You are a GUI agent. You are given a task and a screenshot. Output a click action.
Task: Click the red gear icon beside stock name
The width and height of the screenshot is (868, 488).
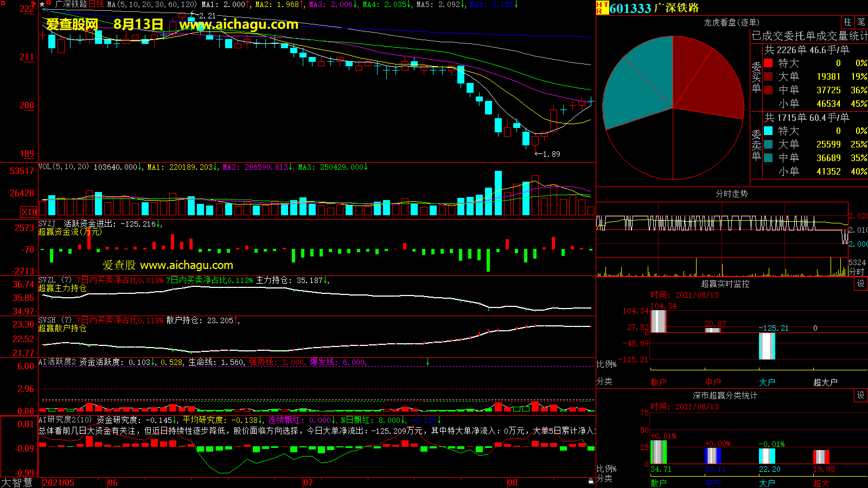49,4
